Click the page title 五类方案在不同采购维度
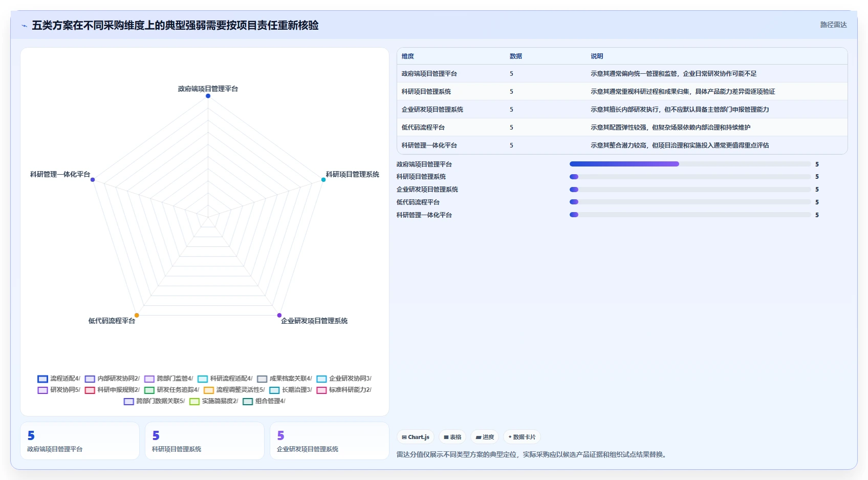 pyautogui.click(x=175, y=25)
